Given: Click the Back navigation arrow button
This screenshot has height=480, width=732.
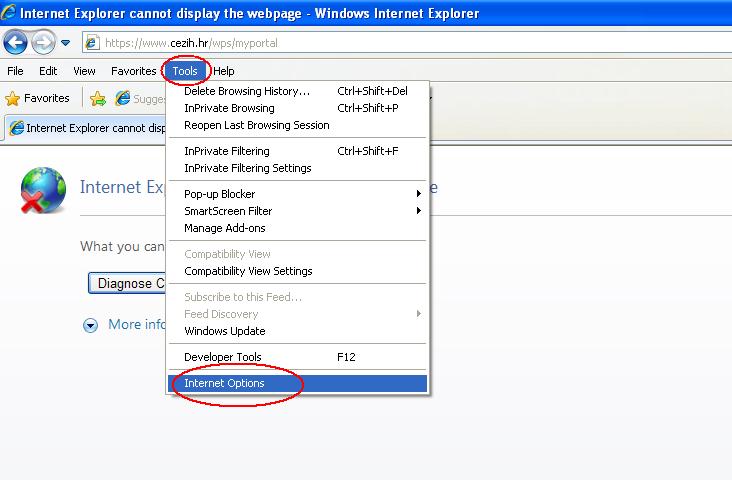Looking at the screenshot, I should (15, 42).
